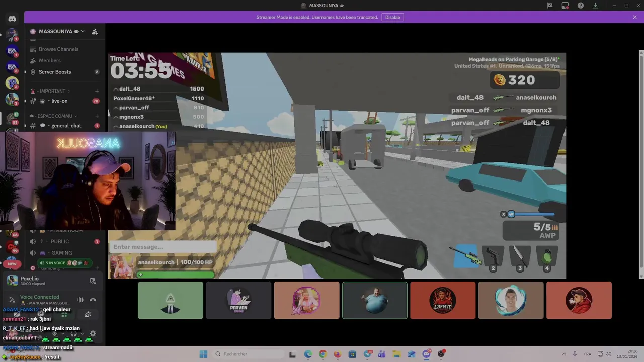Open File Explorer from the taskbar

click(x=396, y=354)
